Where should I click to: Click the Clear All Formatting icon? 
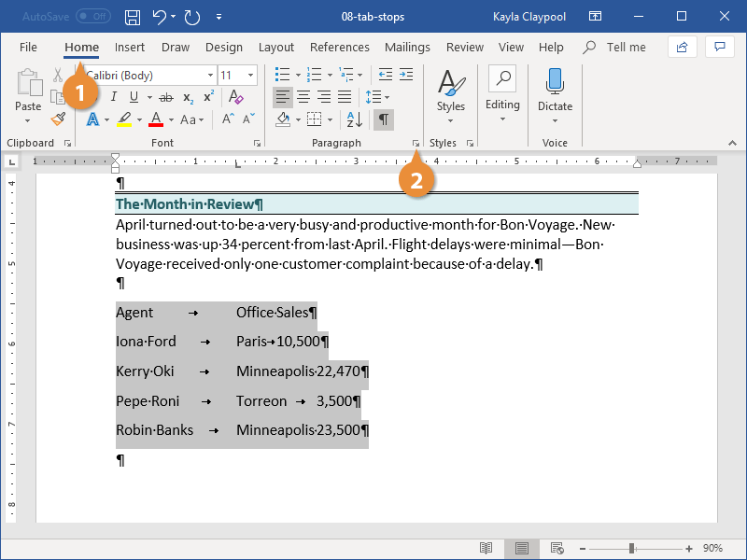click(x=236, y=97)
